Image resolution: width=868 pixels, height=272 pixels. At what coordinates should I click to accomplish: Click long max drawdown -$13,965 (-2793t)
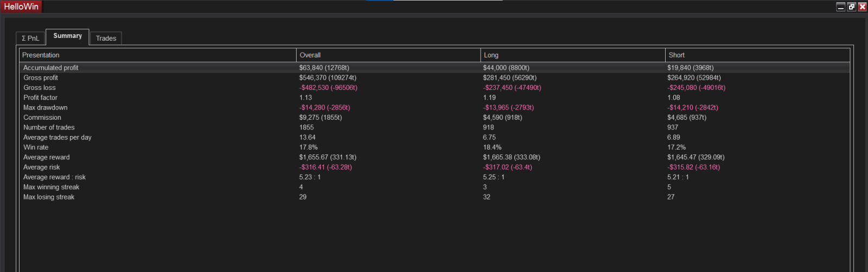pyautogui.click(x=509, y=107)
